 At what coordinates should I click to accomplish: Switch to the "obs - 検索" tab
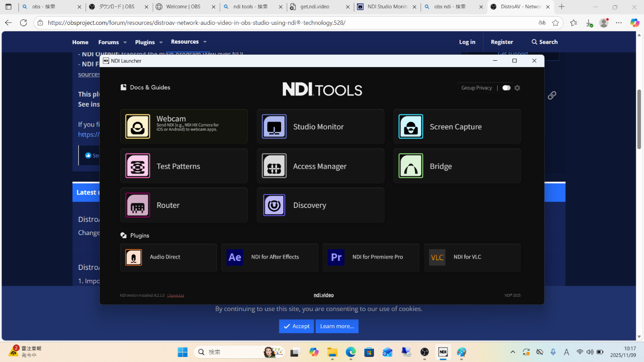point(52,7)
